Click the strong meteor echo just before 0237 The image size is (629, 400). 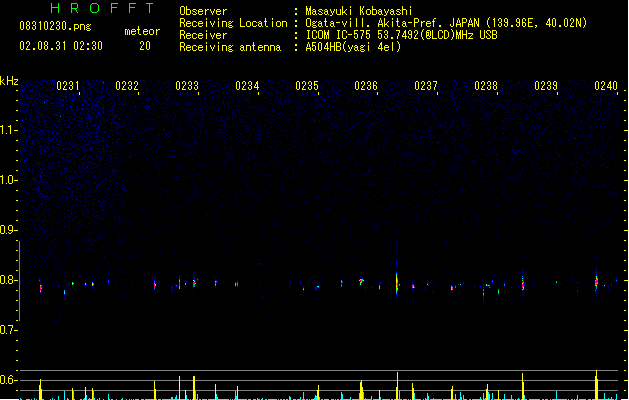point(397,283)
